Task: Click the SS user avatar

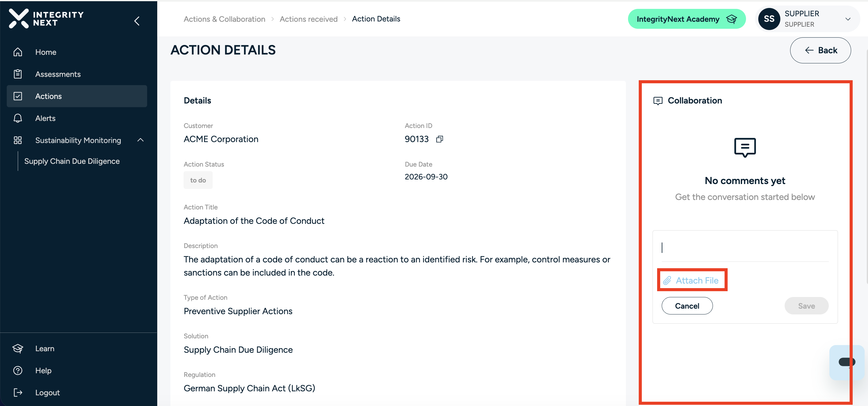Action: point(769,19)
